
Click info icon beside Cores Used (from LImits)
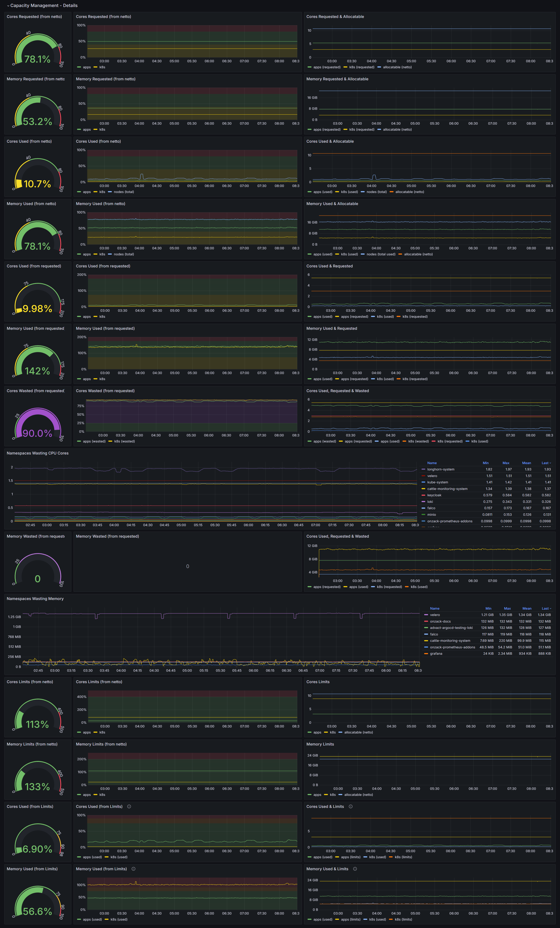point(129,806)
